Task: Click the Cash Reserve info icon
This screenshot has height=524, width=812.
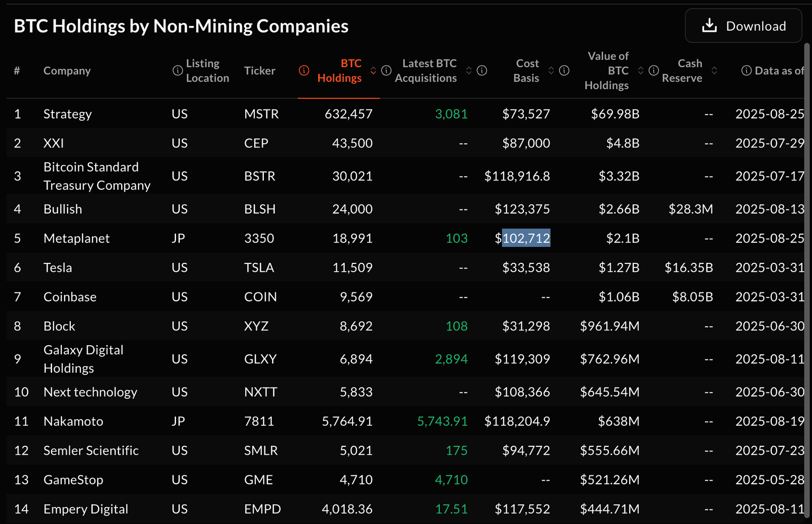Action: point(654,71)
